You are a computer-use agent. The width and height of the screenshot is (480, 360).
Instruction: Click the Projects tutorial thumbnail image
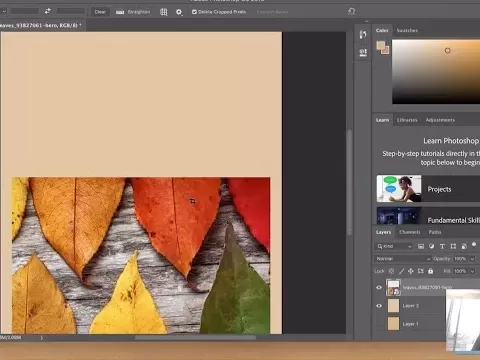tap(399, 189)
